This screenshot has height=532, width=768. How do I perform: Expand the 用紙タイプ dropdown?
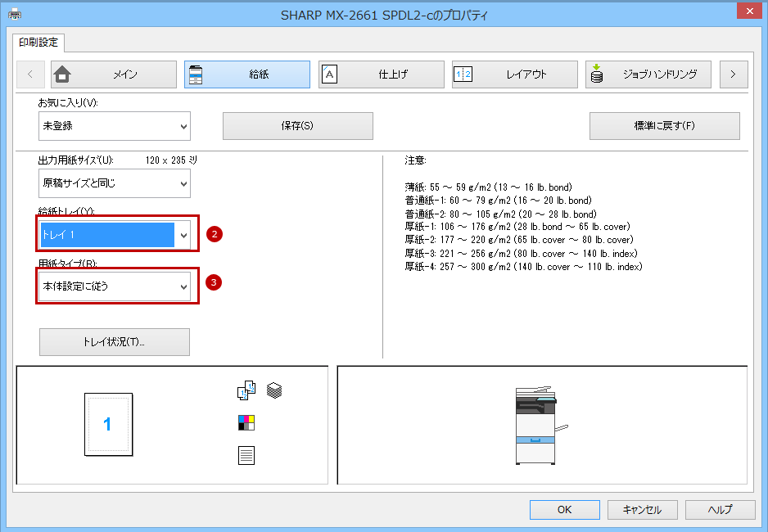[114, 286]
